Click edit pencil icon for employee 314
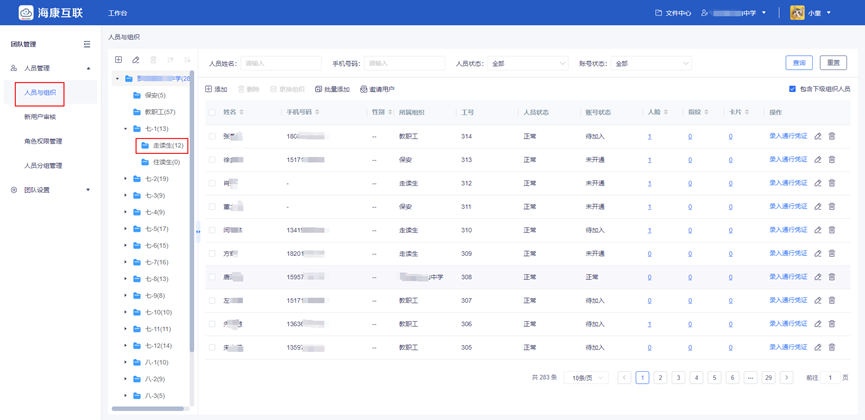Image resolution: width=865 pixels, height=420 pixels. [x=818, y=136]
